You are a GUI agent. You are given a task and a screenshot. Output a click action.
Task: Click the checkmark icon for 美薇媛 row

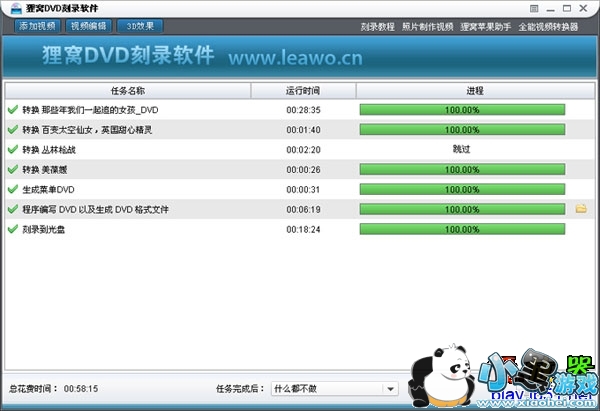(x=13, y=169)
